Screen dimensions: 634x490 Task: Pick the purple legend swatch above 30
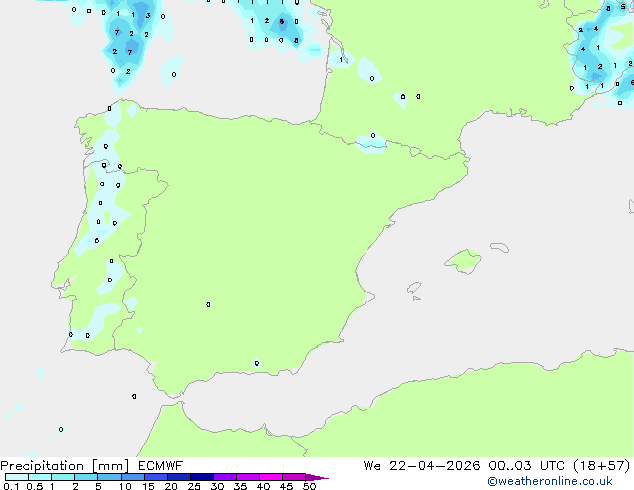tap(225, 477)
